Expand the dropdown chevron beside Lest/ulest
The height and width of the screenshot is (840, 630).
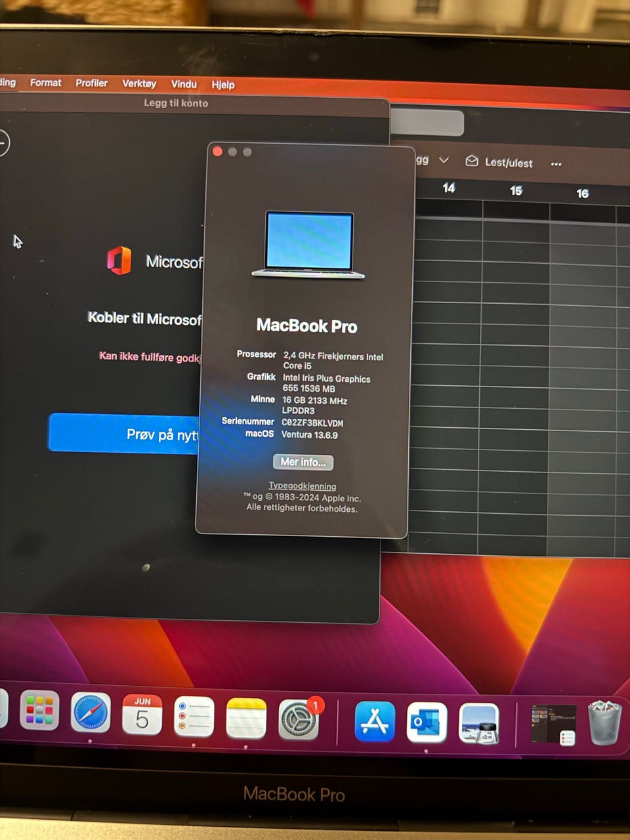(x=444, y=160)
